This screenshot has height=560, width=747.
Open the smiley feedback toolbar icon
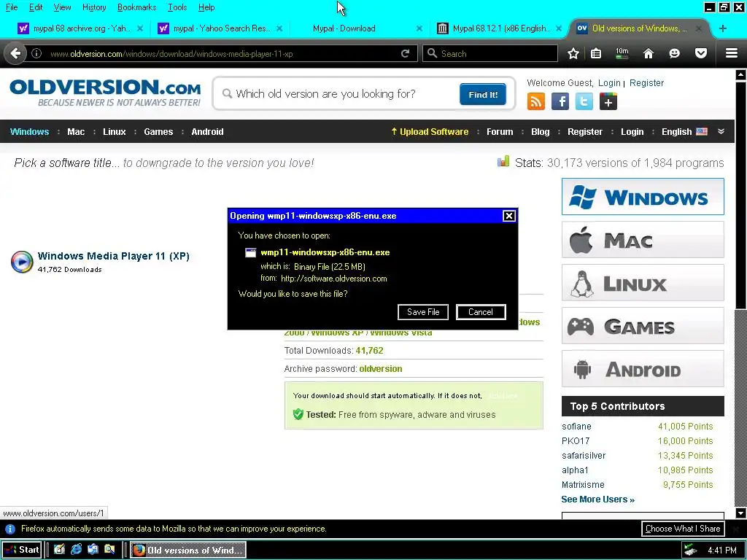click(x=674, y=53)
